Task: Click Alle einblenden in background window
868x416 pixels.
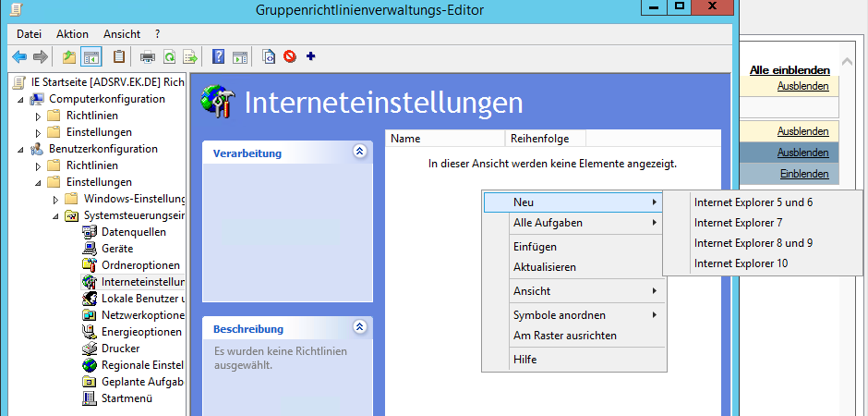Action: pos(790,70)
